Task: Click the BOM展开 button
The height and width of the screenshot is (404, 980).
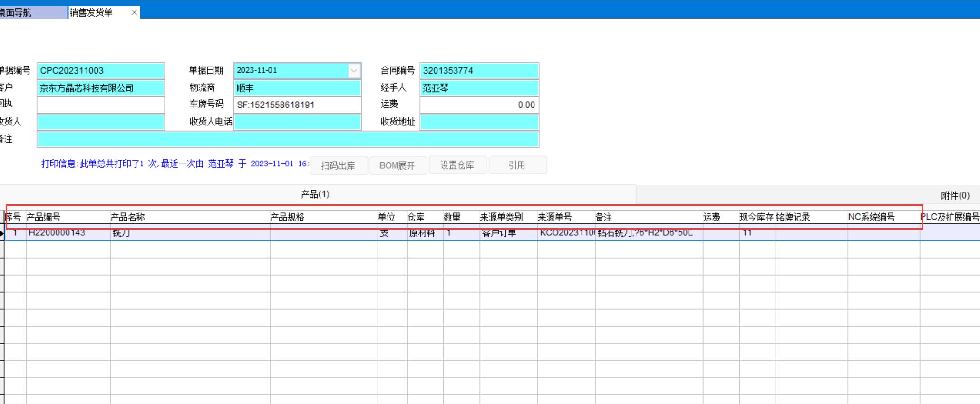Action: click(x=398, y=165)
